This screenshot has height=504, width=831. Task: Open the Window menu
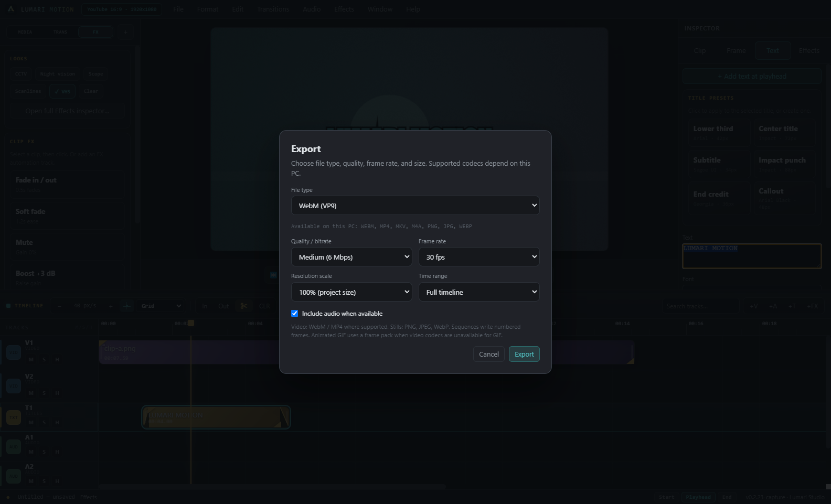click(x=380, y=9)
